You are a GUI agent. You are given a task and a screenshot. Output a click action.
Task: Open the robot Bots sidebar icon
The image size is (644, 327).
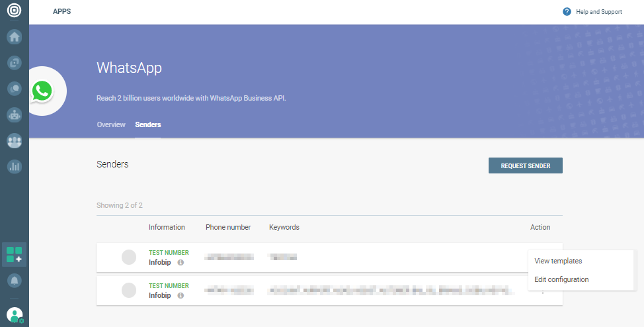pos(14,115)
